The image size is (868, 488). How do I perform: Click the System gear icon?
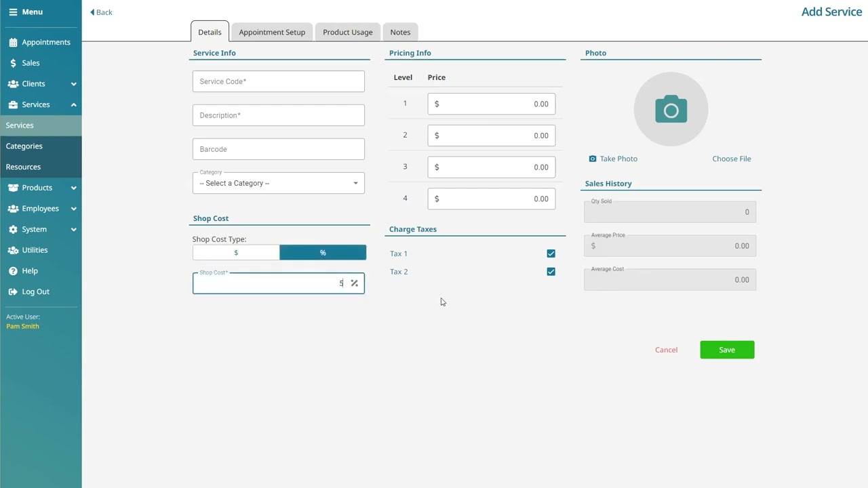click(x=13, y=230)
